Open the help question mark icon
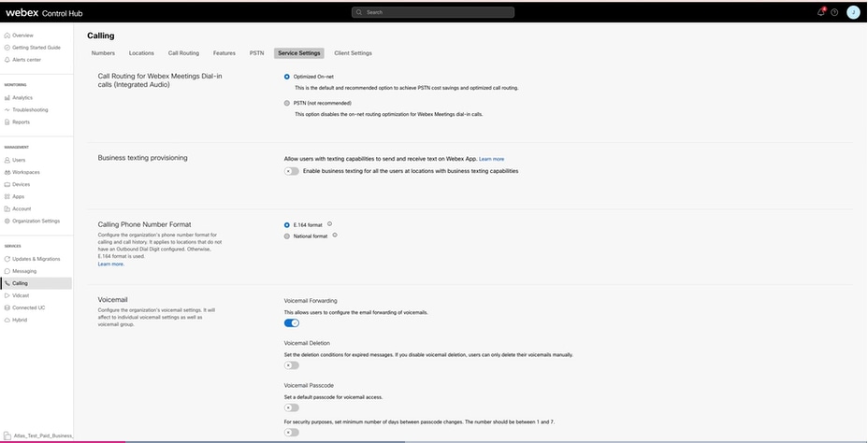The height and width of the screenshot is (443, 868). tap(834, 12)
